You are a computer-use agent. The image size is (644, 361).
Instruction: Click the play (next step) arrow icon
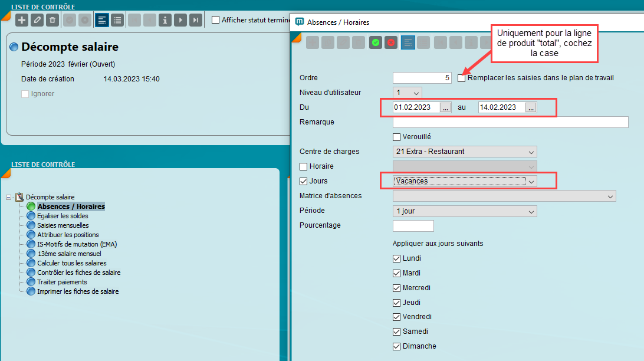click(x=180, y=20)
